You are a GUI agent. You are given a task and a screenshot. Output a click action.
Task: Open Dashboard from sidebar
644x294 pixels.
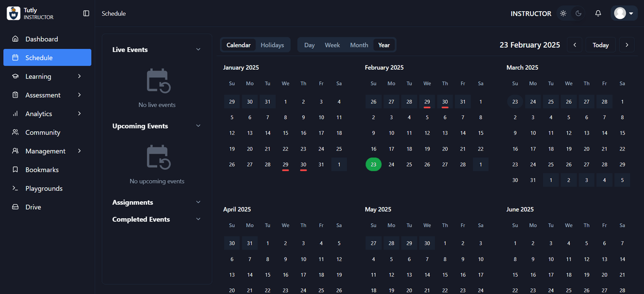(x=47, y=39)
